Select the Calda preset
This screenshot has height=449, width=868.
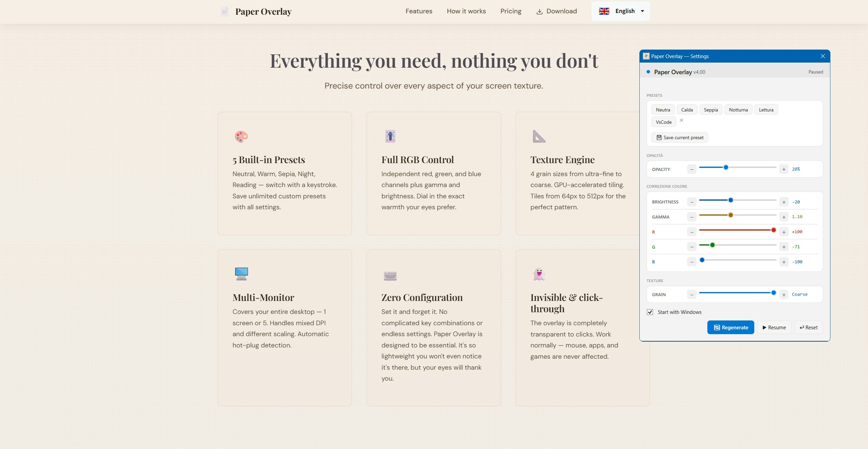pos(687,110)
